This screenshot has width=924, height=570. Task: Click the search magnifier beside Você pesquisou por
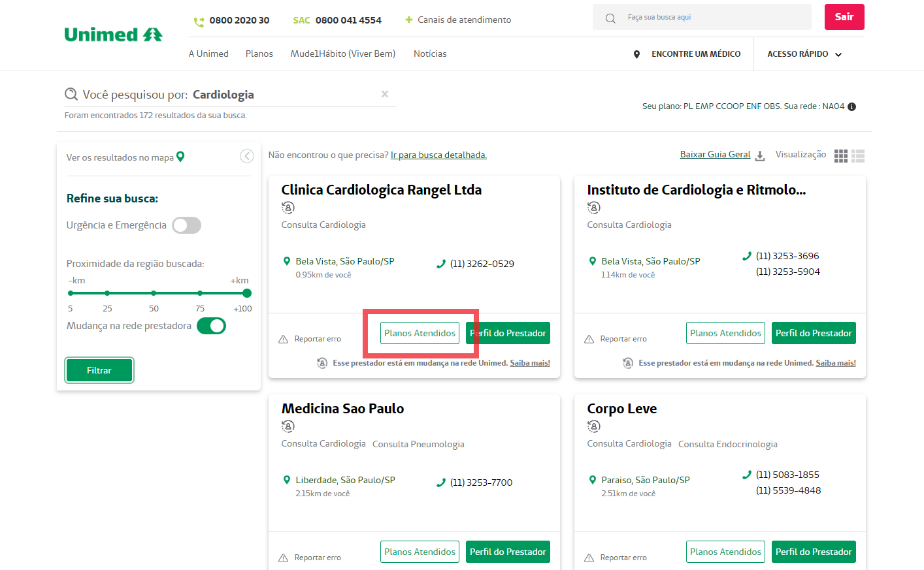tap(71, 95)
